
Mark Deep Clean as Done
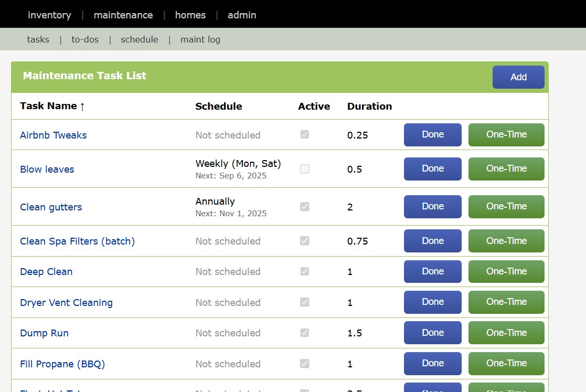(432, 271)
